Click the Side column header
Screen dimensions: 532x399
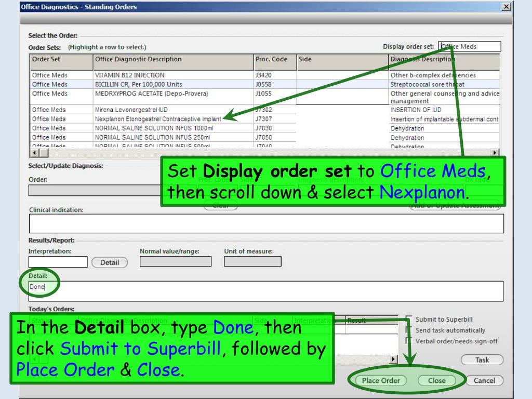[342, 62]
